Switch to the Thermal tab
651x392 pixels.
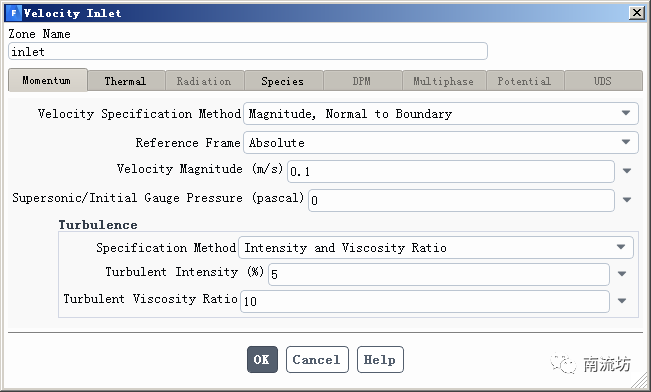pos(126,81)
